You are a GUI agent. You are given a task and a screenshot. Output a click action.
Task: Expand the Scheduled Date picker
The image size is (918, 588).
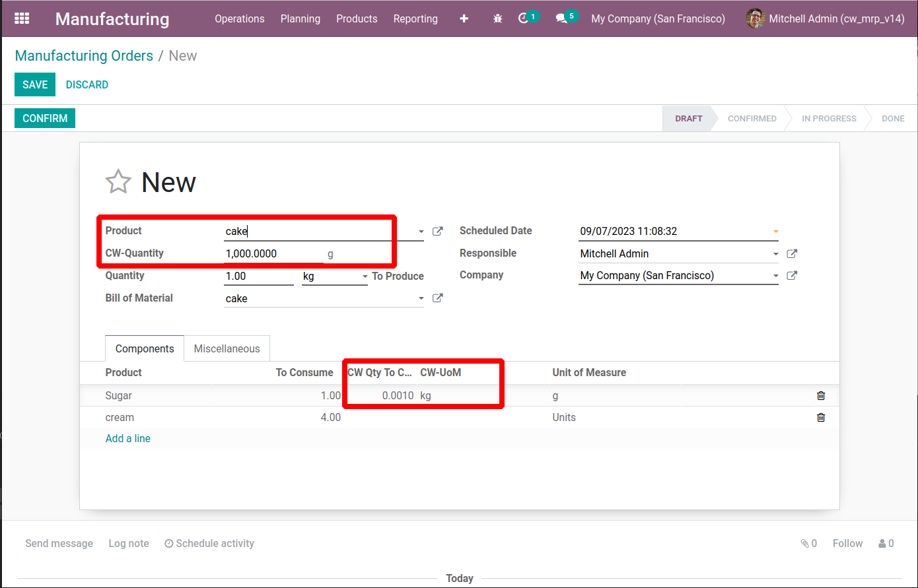pos(775,232)
